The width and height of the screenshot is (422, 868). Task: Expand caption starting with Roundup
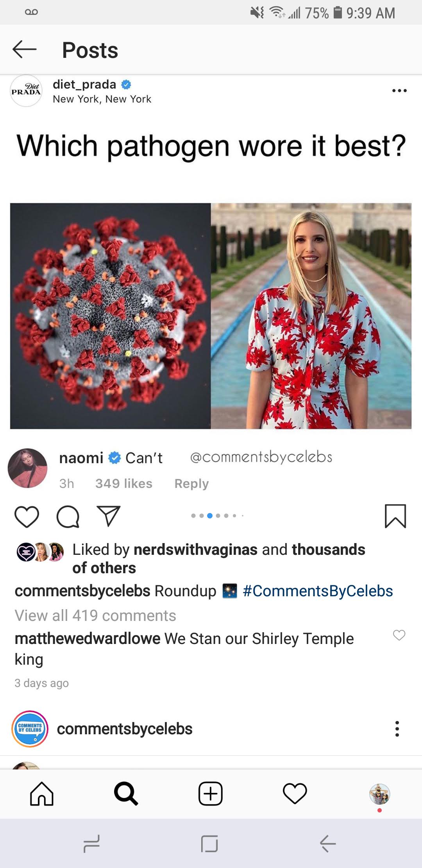pyautogui.click(x=185, y=591)
